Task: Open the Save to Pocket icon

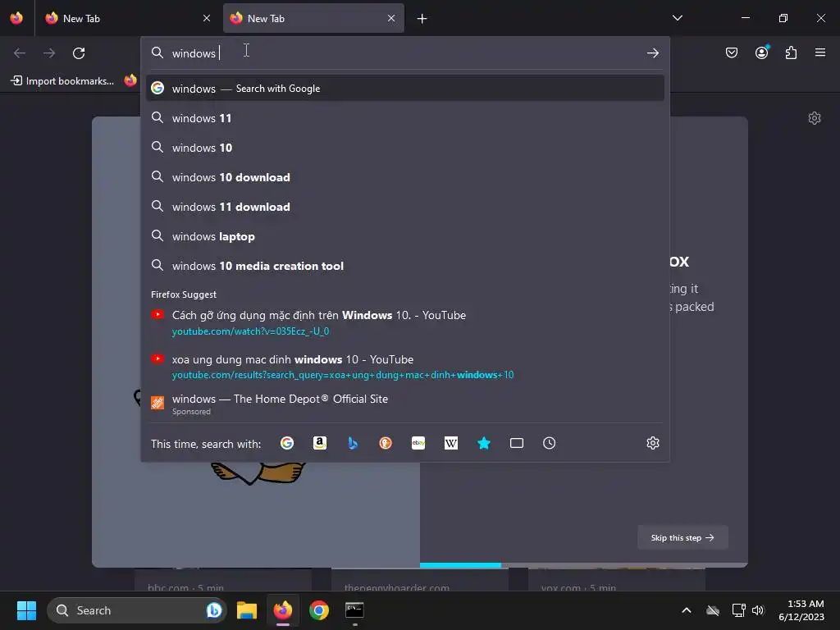Action: click(732, 52)
